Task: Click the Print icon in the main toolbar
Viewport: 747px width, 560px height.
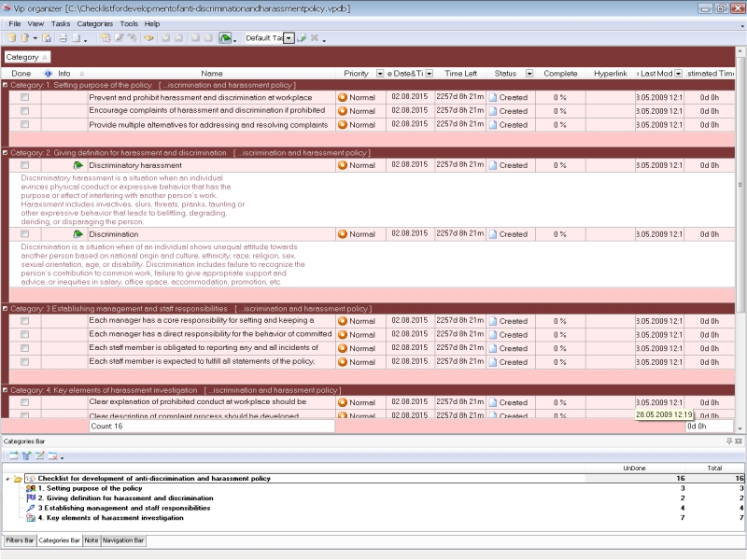Action: (x=63, y=38)
